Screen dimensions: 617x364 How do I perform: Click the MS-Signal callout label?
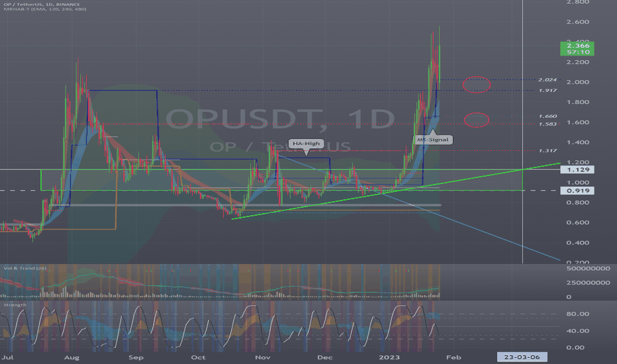click(x=432, y=140)
